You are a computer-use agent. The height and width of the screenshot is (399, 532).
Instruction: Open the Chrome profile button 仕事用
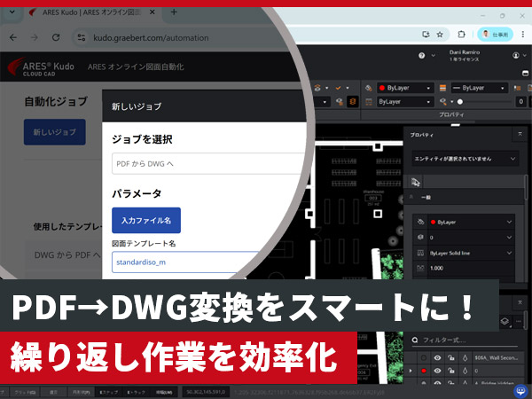click(x=496, y=35)
